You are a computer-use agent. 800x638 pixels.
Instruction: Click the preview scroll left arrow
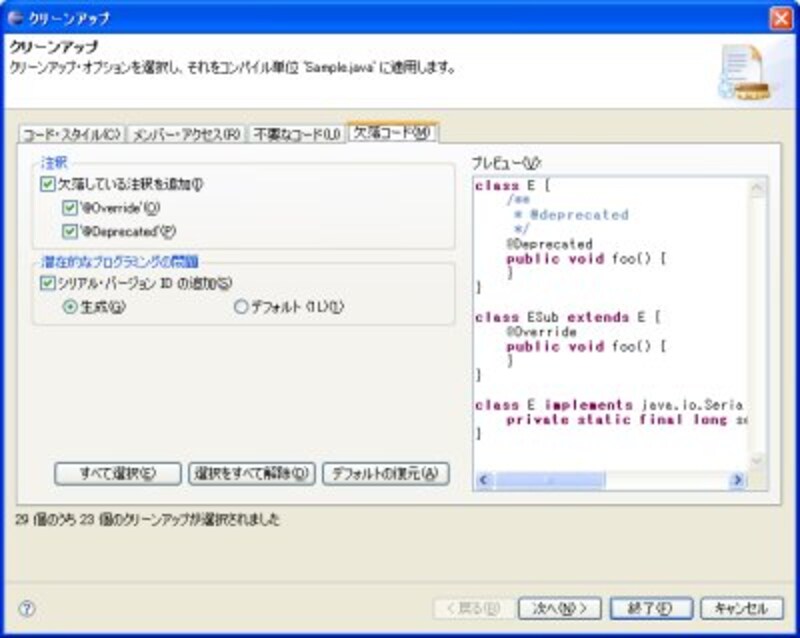tap(484, 480)
